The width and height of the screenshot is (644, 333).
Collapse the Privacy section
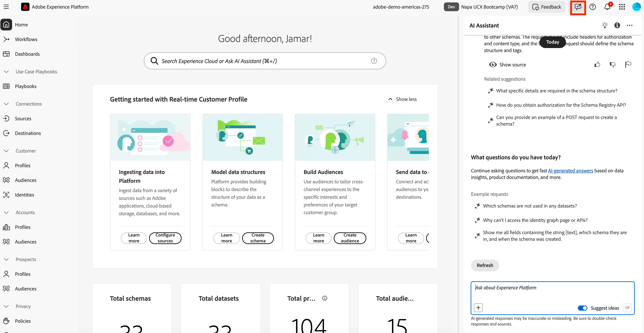pyautogui.click(x=6, y=306)
